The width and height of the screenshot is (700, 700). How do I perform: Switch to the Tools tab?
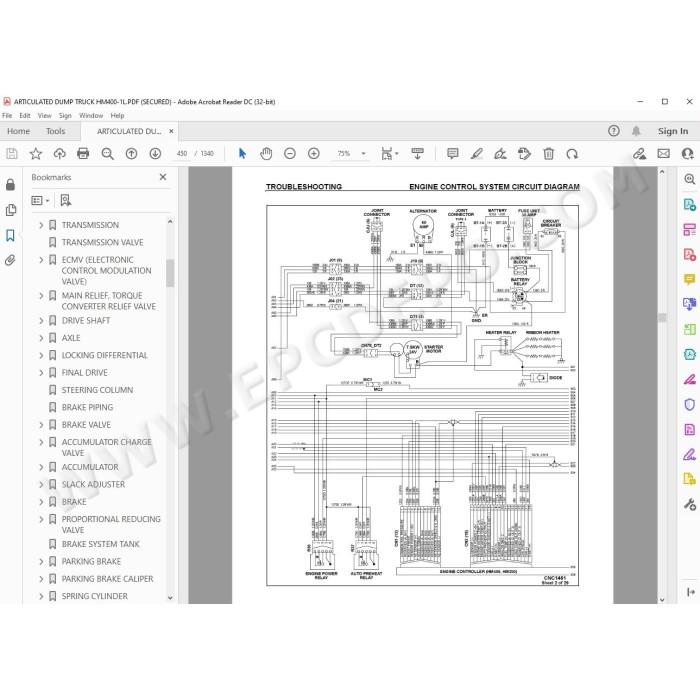pyautogui.click(x=55, y=131)
